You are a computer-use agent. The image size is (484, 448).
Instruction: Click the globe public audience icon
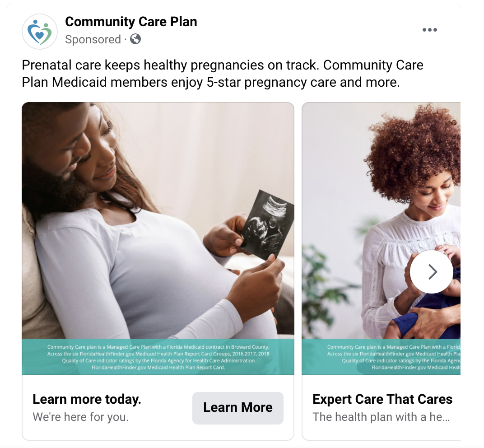click(135, 39)
